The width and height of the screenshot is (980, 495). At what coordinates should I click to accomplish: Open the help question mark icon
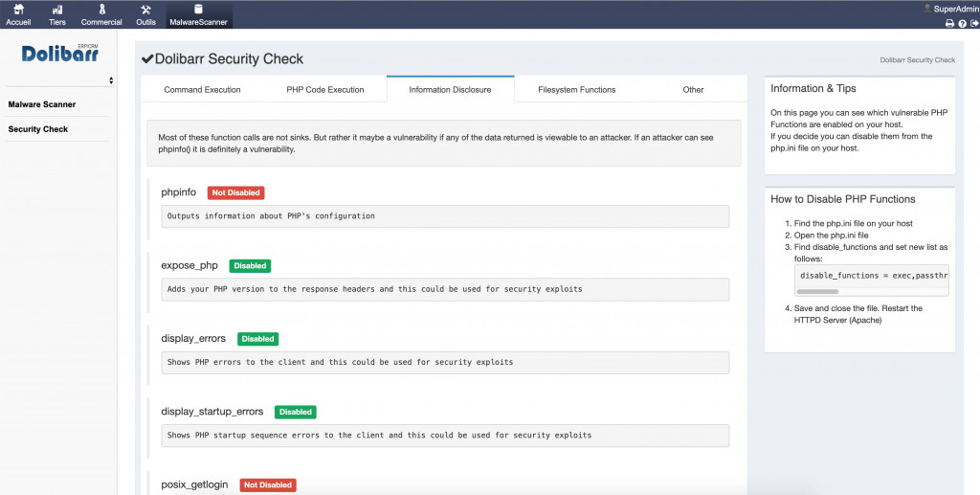click(963, 23)
